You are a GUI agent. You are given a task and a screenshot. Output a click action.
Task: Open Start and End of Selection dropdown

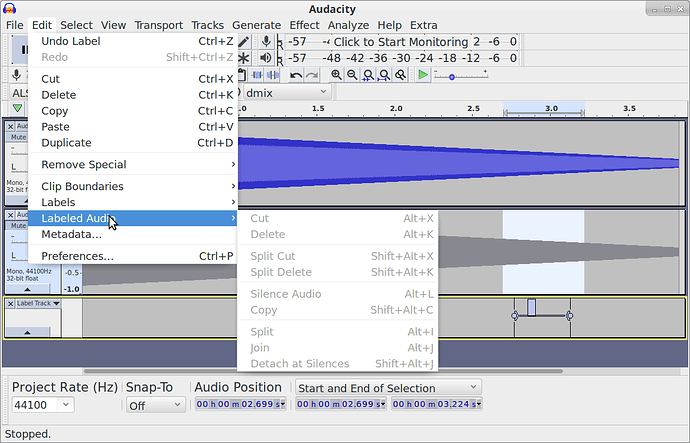389,388
